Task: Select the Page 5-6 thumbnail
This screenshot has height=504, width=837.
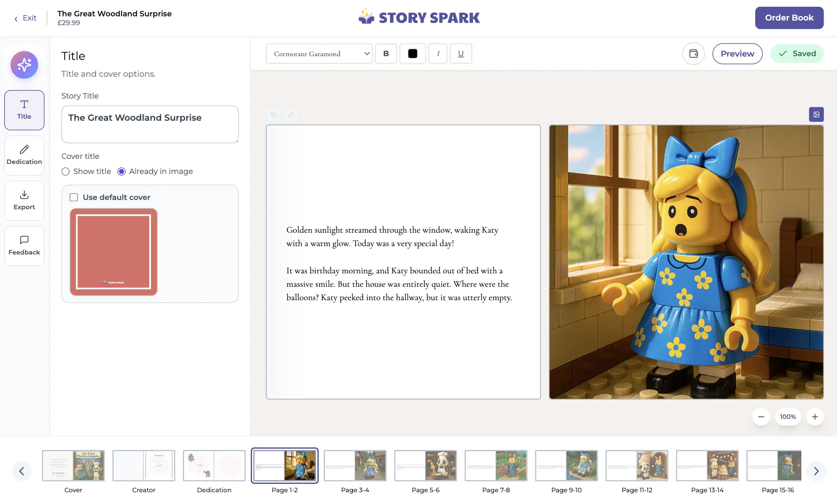Action: 425,466
